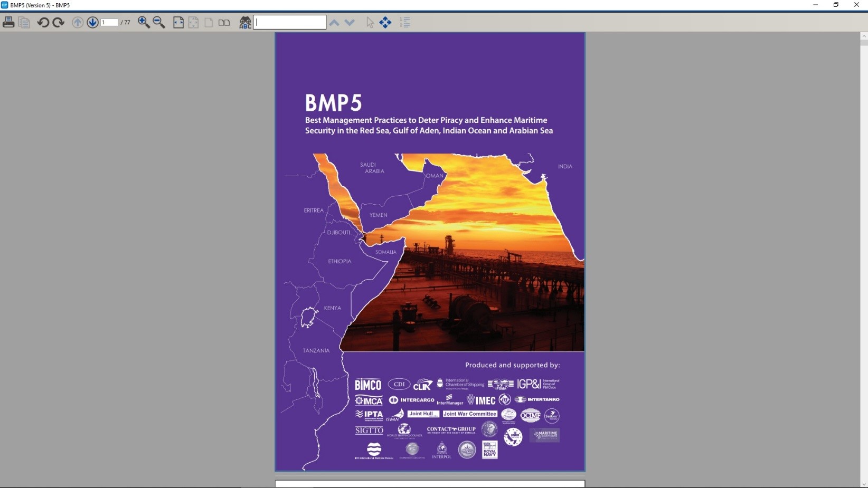Viewport: 868px width, 488px height.
Task: Click the INTERTANKO logo on the cover
Action: coord(537,399)
